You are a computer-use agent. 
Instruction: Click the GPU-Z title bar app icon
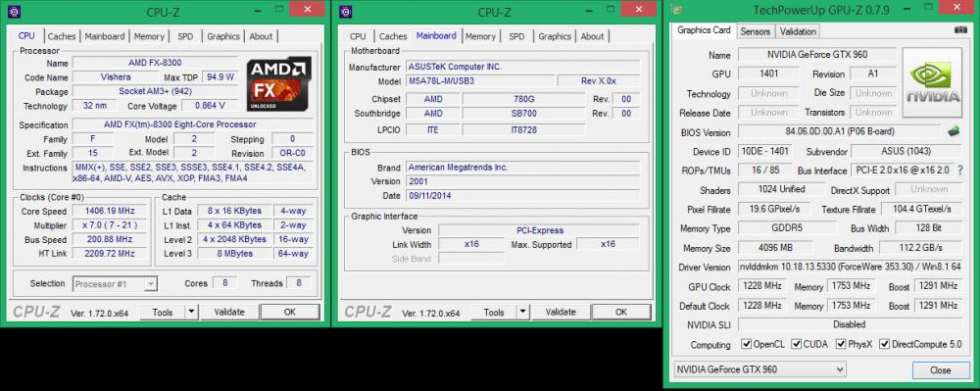pyautogui.click(x=676, y=10)
